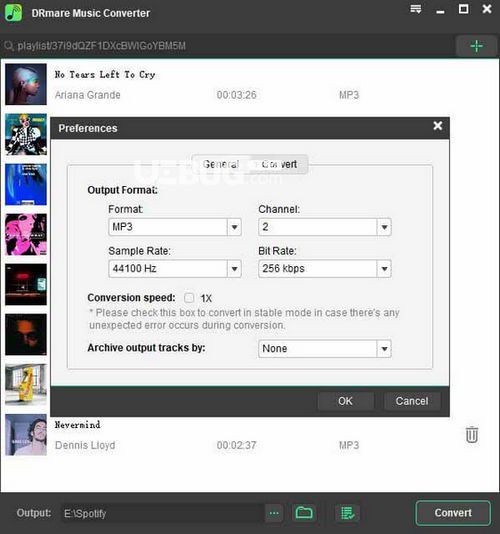The image size is (500, 534).
Task: Click the checkered-outfit album thumbnail
Action: point(26,134)
